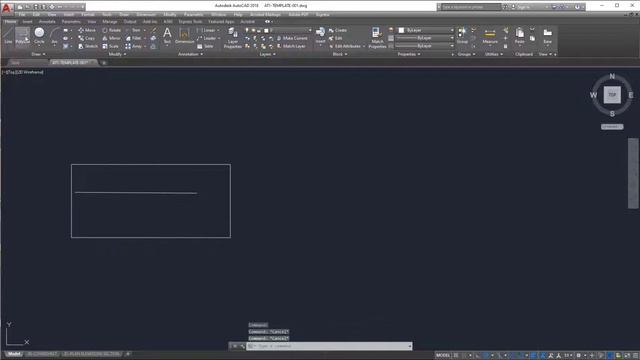Click the N on the ViewCube compass
640x360 pixels.
click(612, 76)
